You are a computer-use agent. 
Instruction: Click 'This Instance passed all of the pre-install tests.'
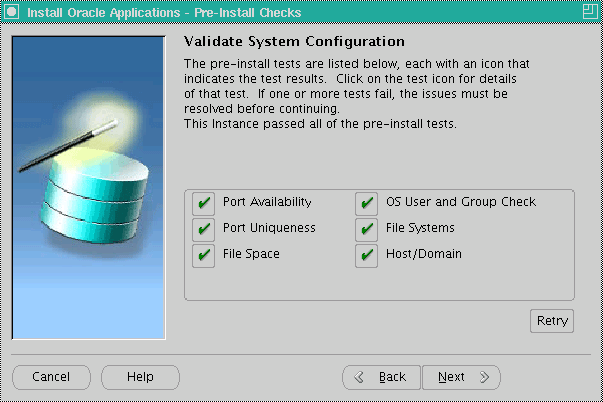click(x=320, y=124)
